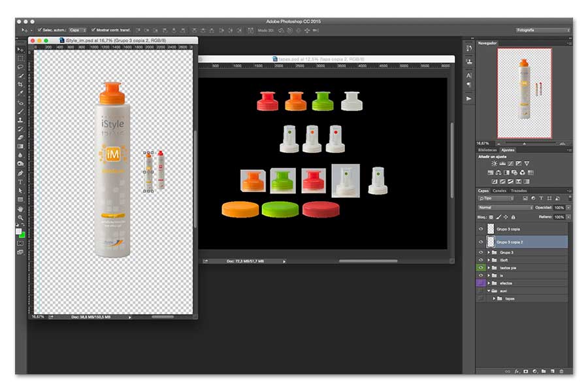Image resolution: width=588 pixels, height=392 pixels.
Task: Hide the Grupo 3 copia layer
Action: coord(481,229)
